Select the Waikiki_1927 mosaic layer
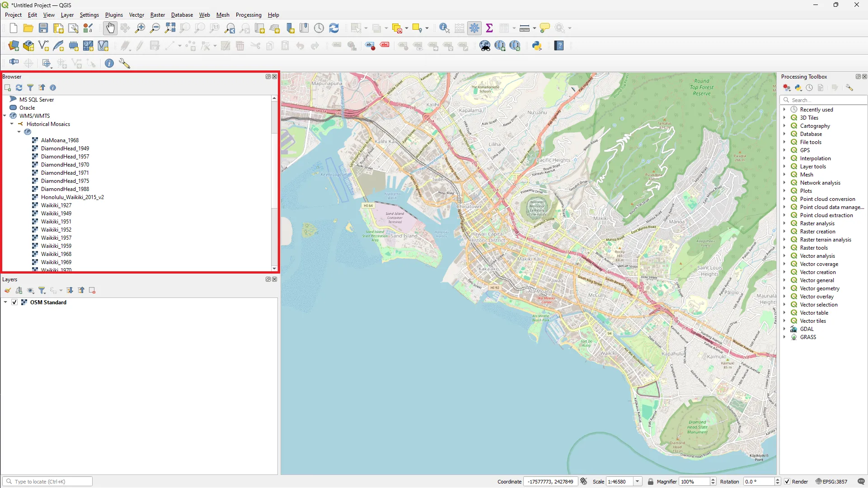Viewport: 868px width, 488px height. (x=56, y=205)
